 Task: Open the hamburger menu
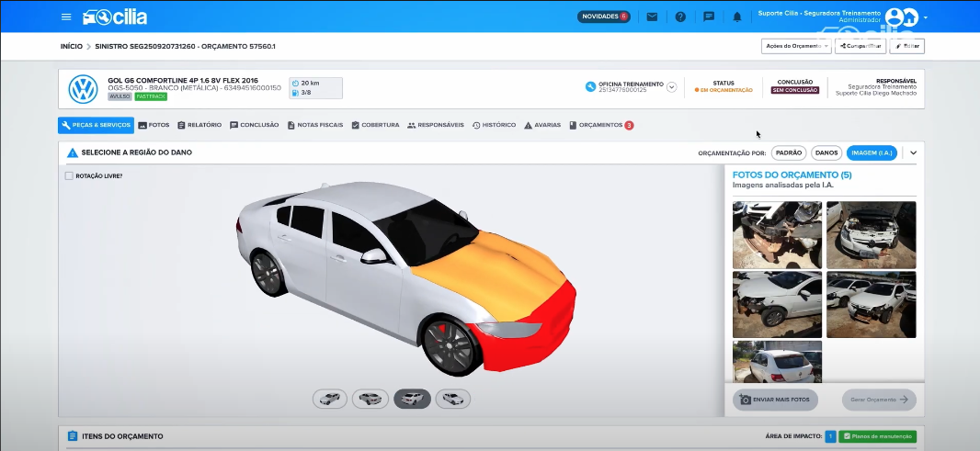[66, 17]
